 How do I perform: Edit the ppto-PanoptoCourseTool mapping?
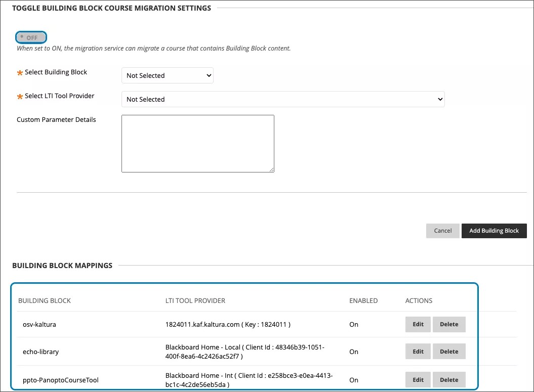[418, 379]
